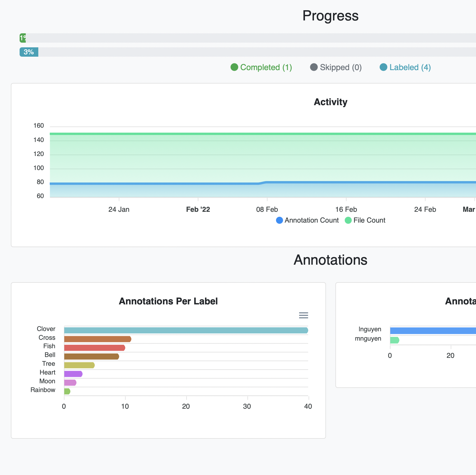Click the 24 Jan axis date
The width and height of the screenshot is (476, 475).
pyautogui.click(x=119, y=209)
